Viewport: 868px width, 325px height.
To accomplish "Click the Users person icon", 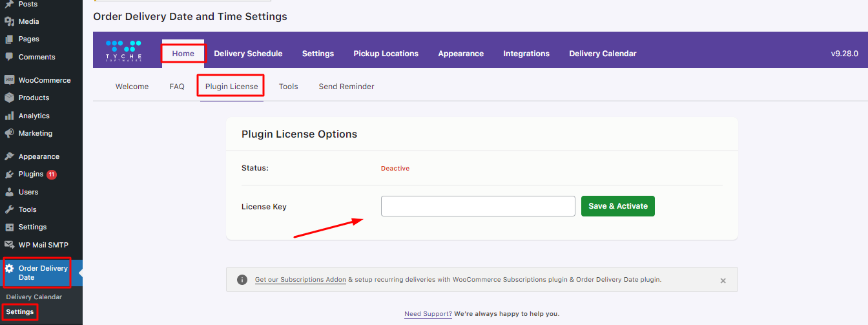I will point(9,192).
